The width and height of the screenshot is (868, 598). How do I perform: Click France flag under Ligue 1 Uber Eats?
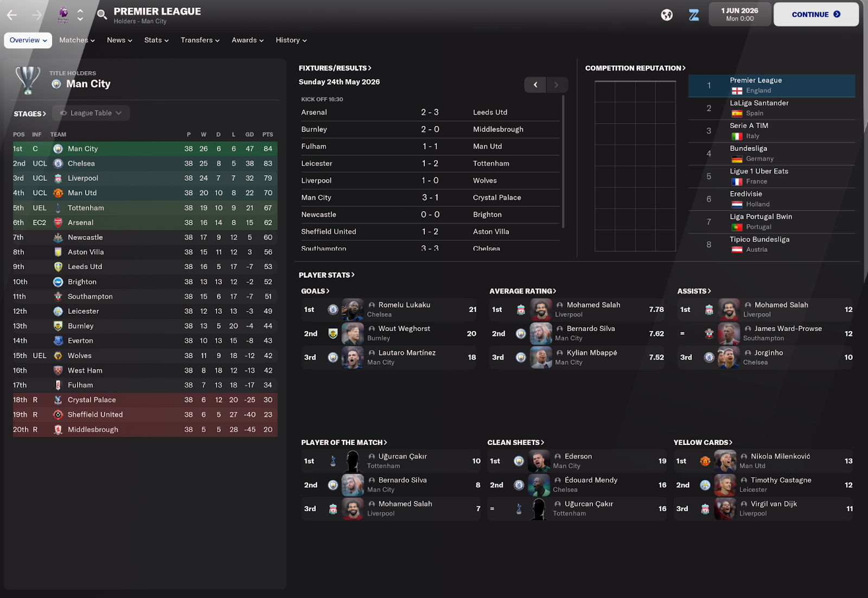point(737,182)
